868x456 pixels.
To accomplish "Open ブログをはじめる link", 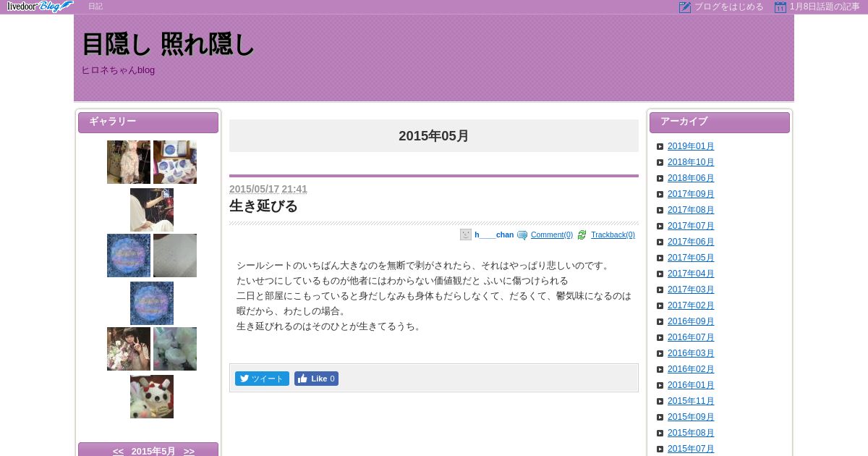I will [728, 7].
